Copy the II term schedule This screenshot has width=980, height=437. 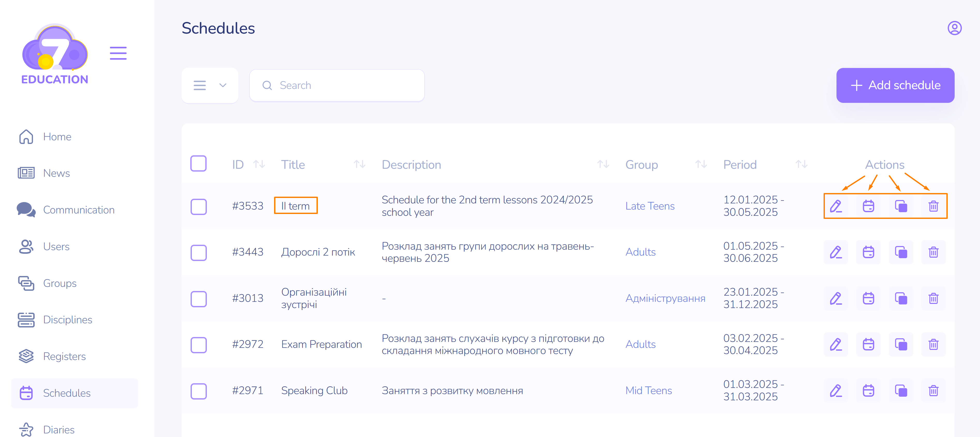pyautogui.click(x=901, y=206)
